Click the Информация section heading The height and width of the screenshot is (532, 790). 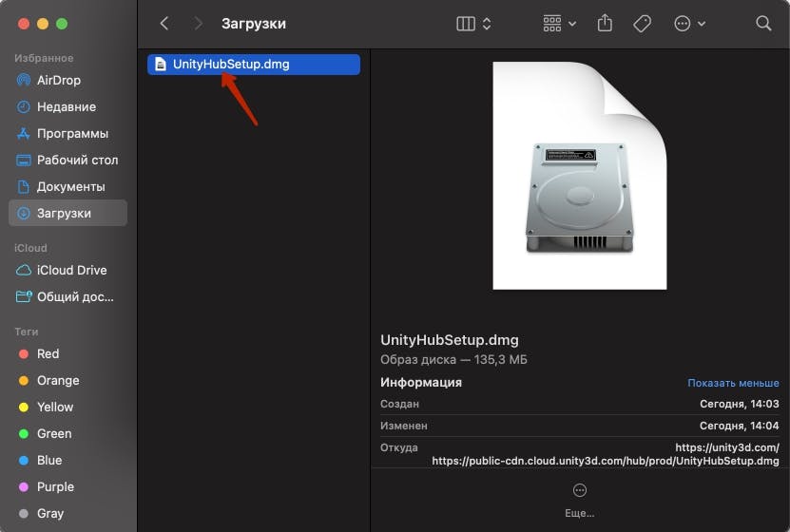(421, 383)
